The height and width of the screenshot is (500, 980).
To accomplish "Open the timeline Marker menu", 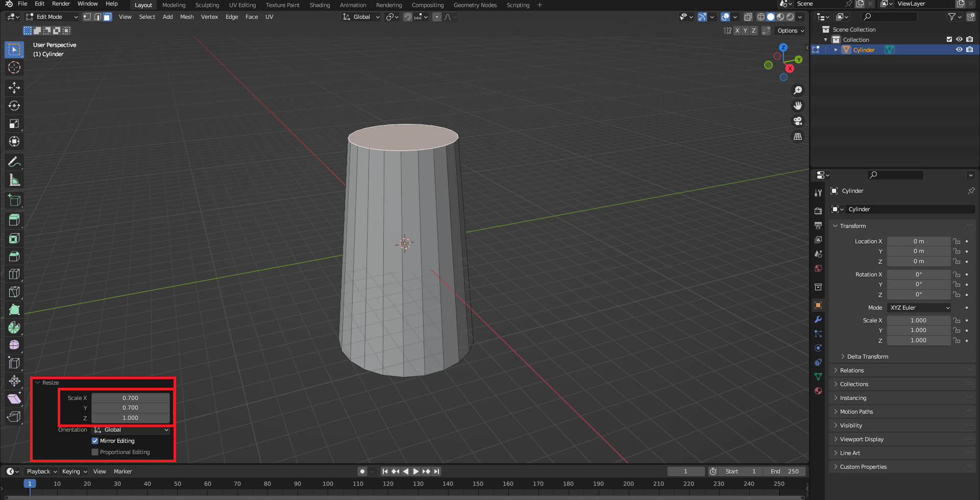I will coord(122,471).
